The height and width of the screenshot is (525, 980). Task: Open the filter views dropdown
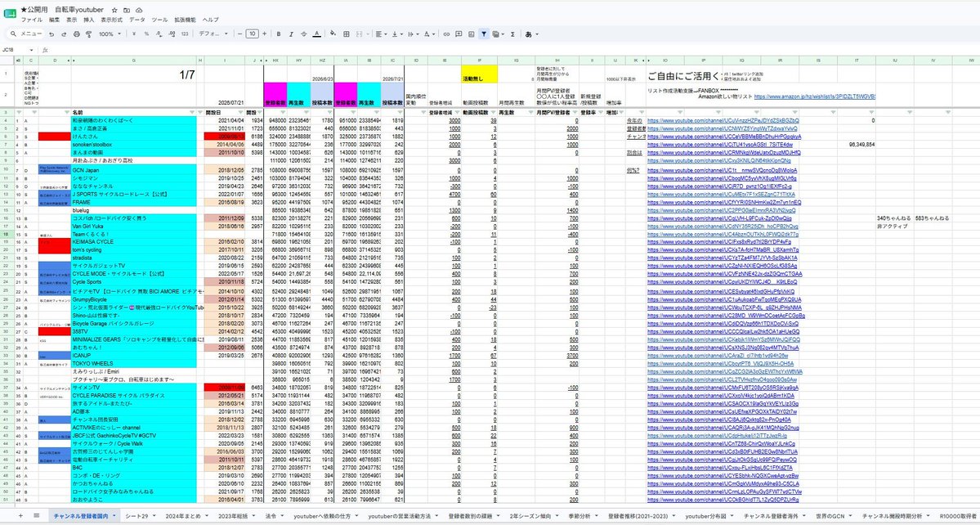(498, 34)
